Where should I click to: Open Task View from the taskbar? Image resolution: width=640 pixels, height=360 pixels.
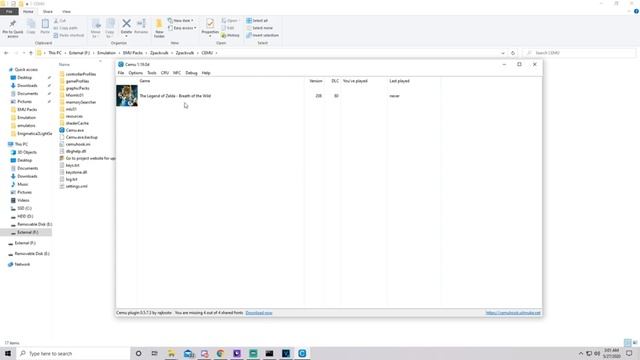154,353
